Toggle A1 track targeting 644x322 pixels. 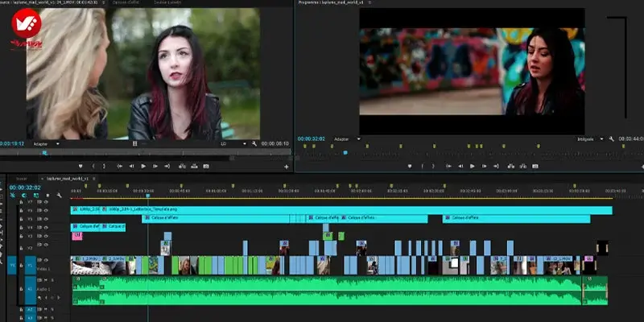coord(31,290)
